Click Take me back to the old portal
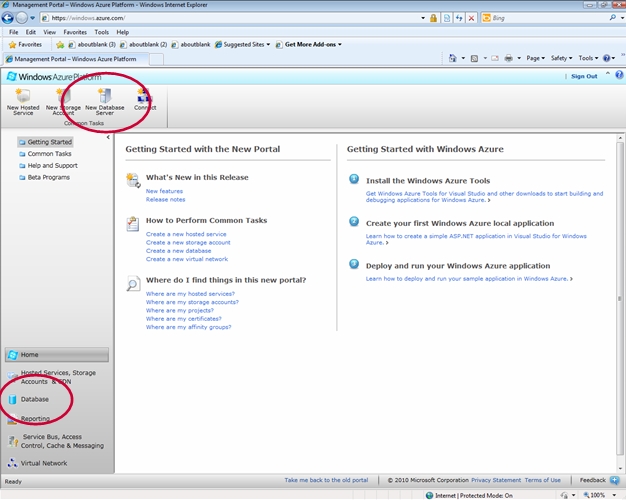626x500 pixels. coord(326,480)
